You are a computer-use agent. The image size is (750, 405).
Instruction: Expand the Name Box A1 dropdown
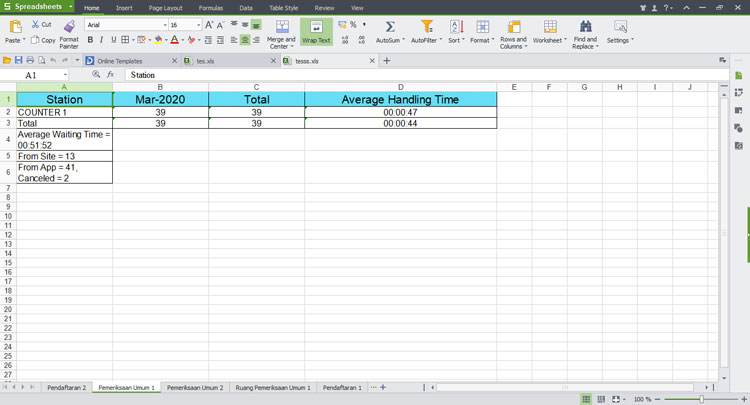[x=66, y=75]
